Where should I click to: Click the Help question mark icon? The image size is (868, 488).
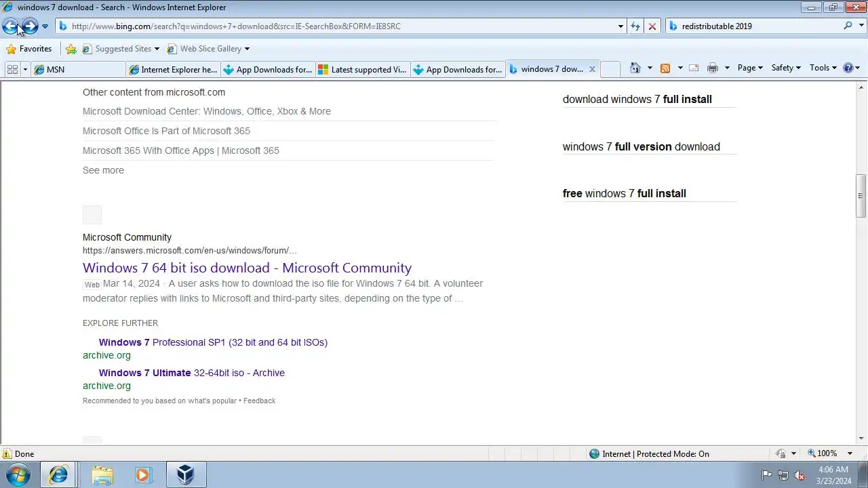(x=848, y=68)
